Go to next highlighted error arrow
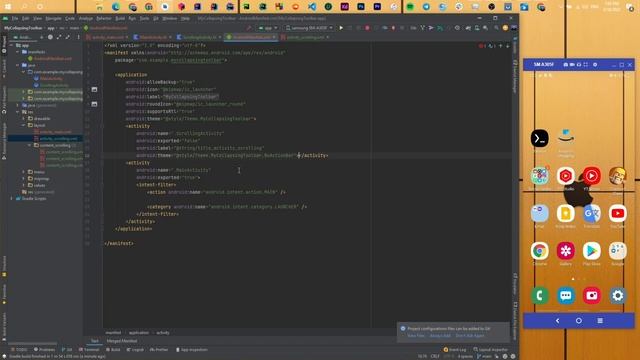Viewport: 640px width, 360px height. (x=508, y=46)
